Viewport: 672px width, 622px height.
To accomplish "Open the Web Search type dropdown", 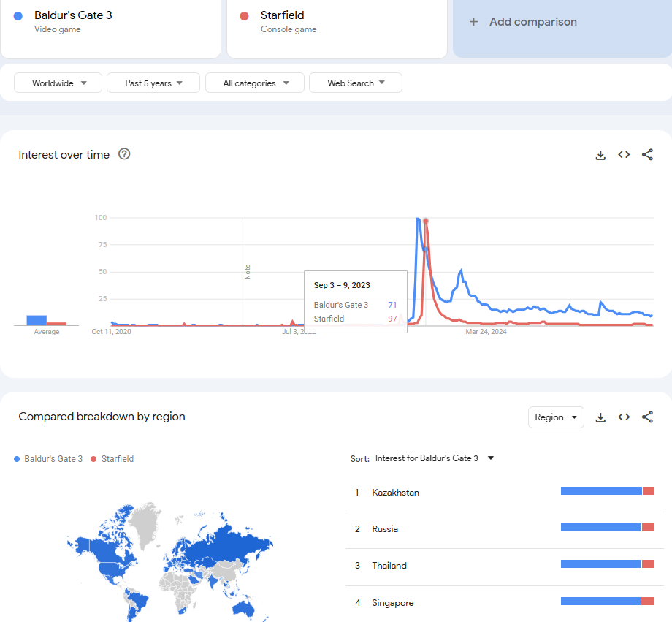I will tap(355, 83).
